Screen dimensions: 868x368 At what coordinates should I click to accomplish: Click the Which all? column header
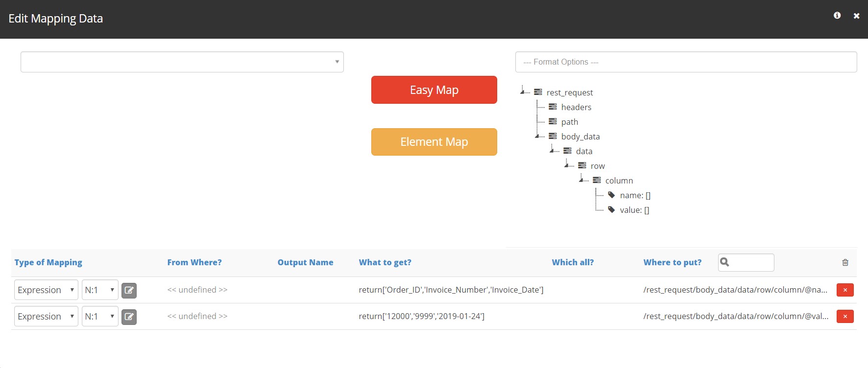click(x=573, y=262)
